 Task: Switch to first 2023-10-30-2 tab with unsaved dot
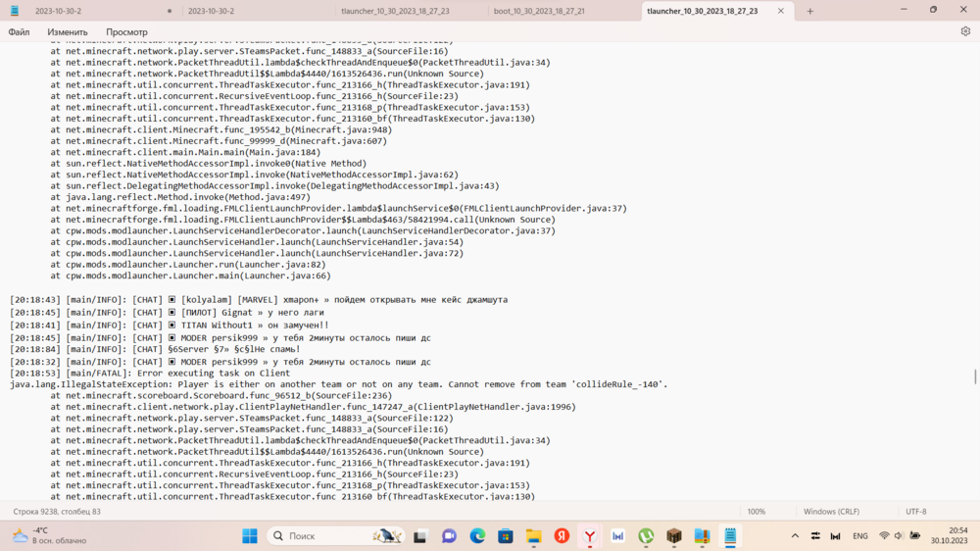click(x=103, y=11)
